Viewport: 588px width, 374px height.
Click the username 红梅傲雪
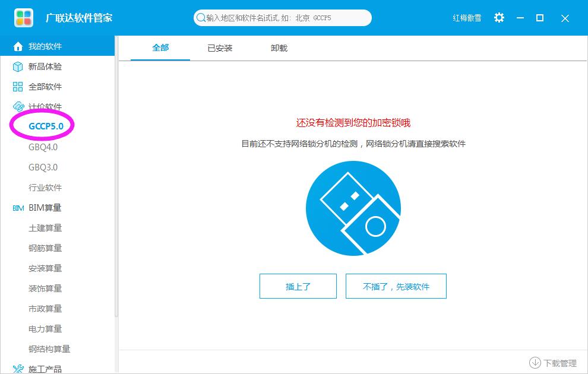[x=466, y=18]
